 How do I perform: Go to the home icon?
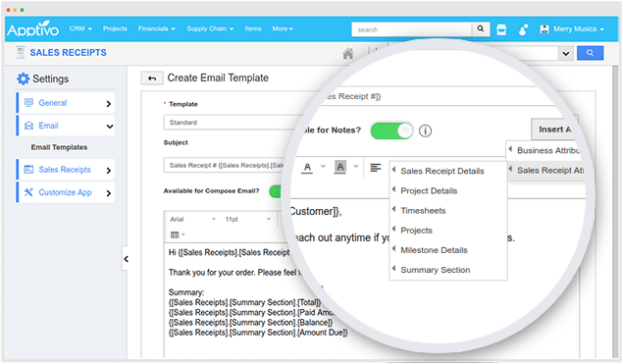348,53
